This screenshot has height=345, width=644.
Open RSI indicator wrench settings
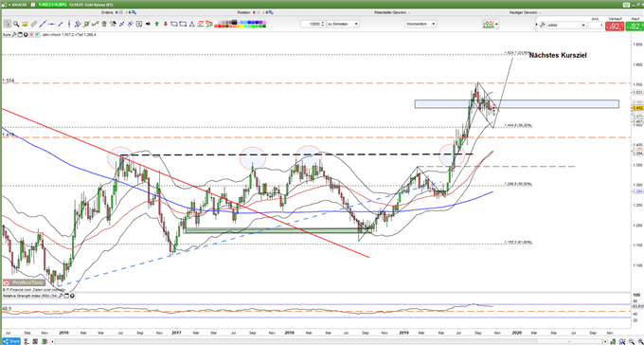point(61,296)
